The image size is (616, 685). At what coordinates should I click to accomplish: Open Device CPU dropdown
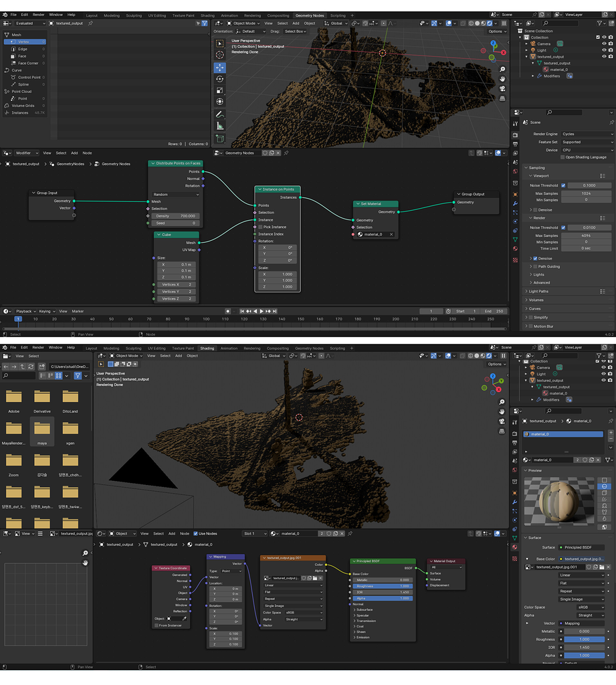[x=587, y=150]
